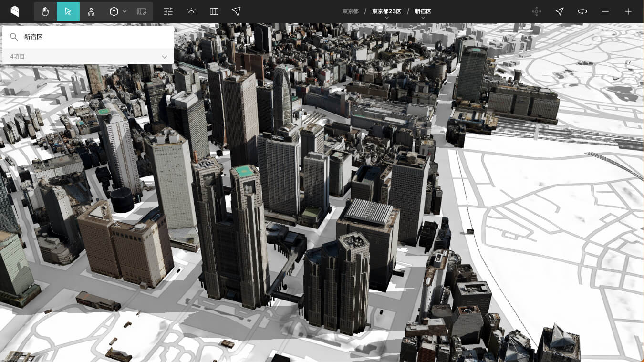Click the compass location arrow icon

[560, 11]
